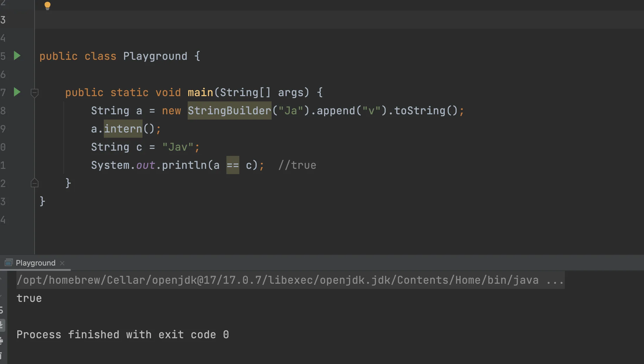Toggle scroll to end in the console
The width and height of the screenshot is (644, 364).
(2, 325)
